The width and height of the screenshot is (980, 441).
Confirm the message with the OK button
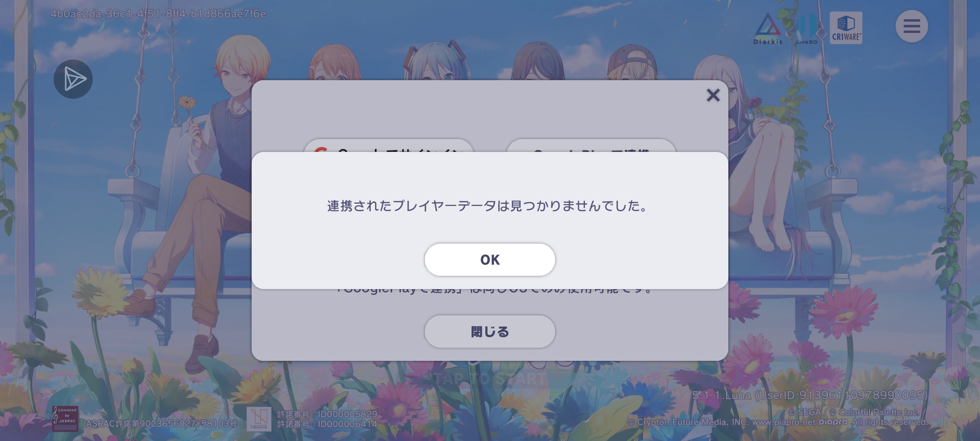pyautogui.click(x=490, y=259)
